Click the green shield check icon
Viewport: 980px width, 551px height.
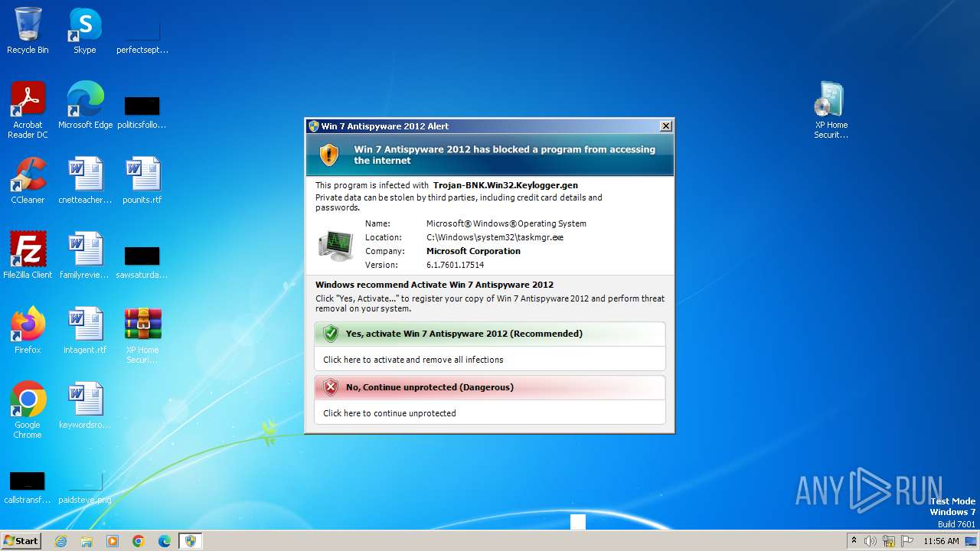[x=331, y=334]
